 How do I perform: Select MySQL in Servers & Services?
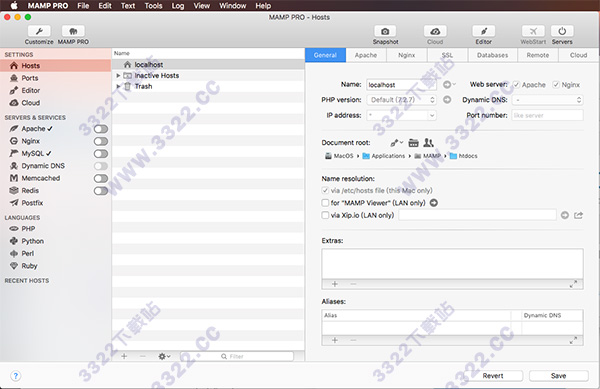[x=33, y=153]
